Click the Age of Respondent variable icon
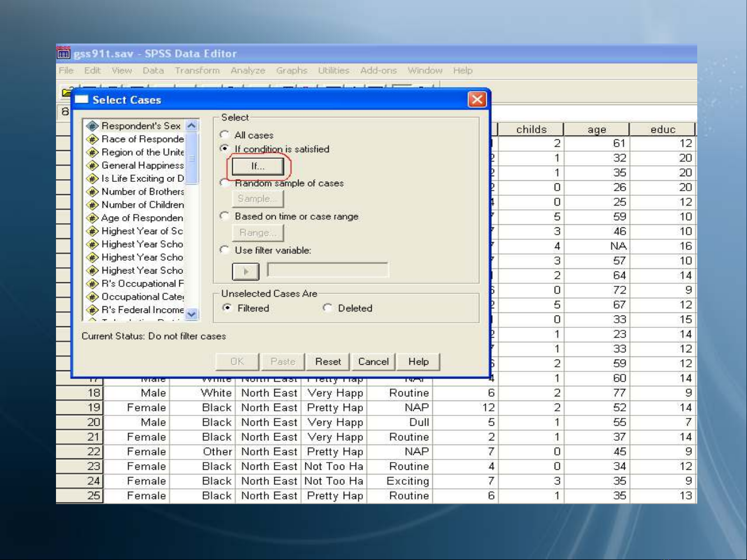 click(x=92, y=218)
